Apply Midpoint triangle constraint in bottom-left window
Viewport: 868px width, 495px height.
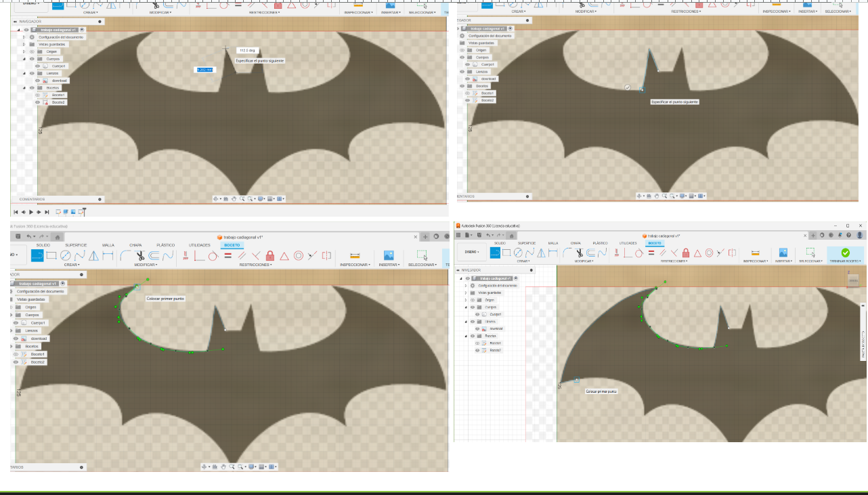[x=284, y=255]
